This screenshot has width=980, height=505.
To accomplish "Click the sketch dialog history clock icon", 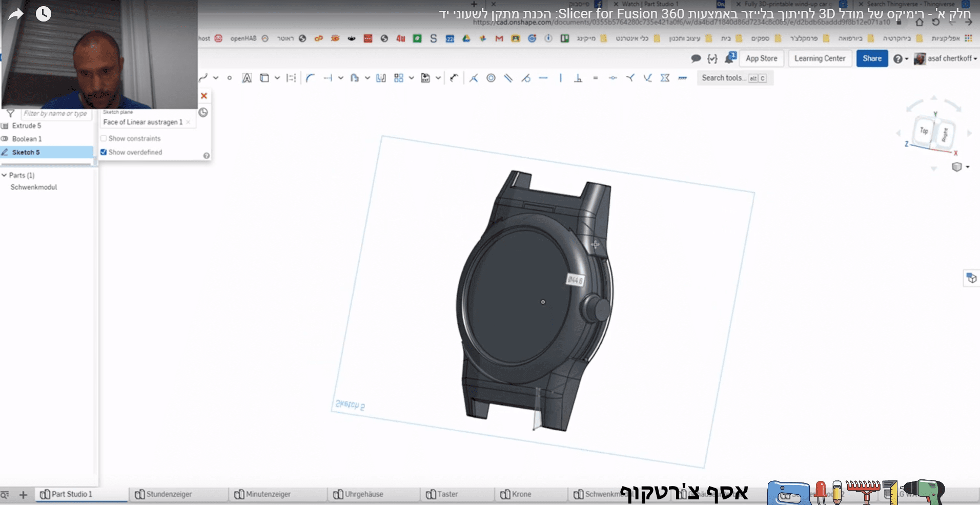I will [x=203, y=112].
